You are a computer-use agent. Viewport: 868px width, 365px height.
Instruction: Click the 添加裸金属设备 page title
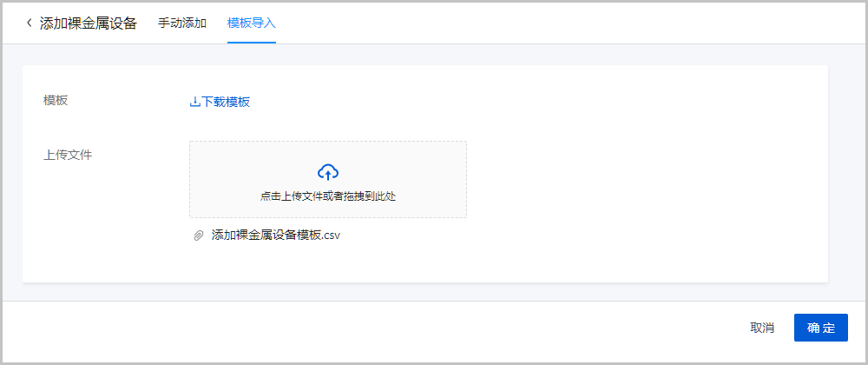(89, 23)
